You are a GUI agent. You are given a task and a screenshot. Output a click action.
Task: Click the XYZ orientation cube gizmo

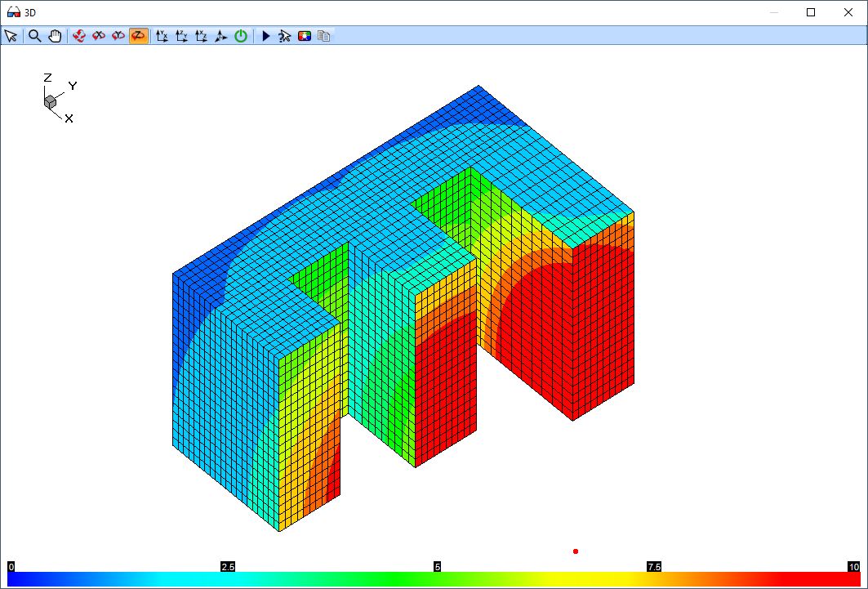(x=51, y=101)
